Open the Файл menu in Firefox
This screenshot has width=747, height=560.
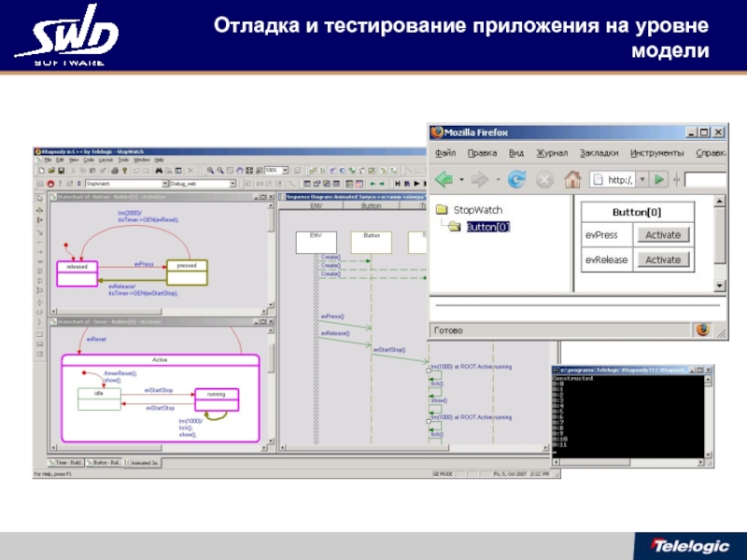tap(445, 153)
